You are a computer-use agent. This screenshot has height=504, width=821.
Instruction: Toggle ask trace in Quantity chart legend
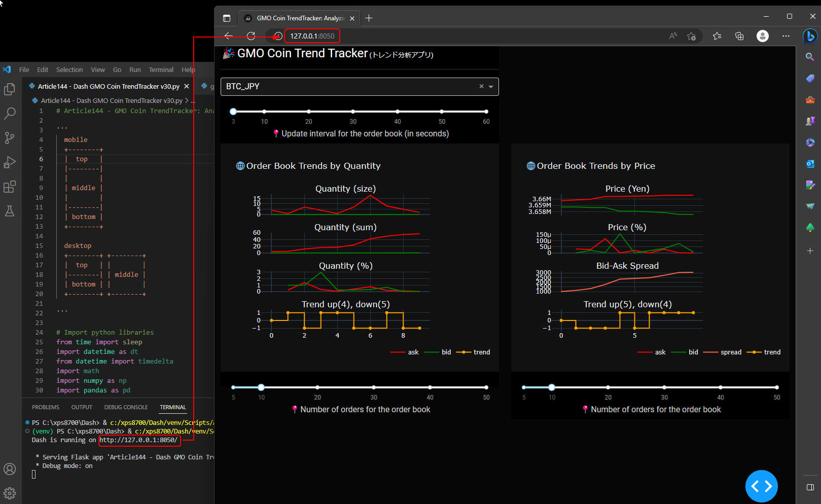tap(405, 352)
